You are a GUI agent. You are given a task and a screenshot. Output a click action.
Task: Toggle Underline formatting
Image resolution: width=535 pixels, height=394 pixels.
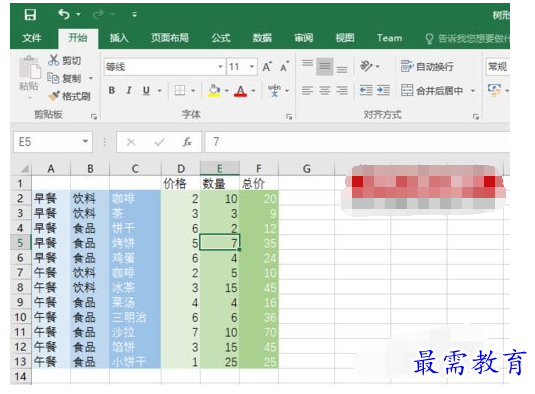tap(146, 90)
